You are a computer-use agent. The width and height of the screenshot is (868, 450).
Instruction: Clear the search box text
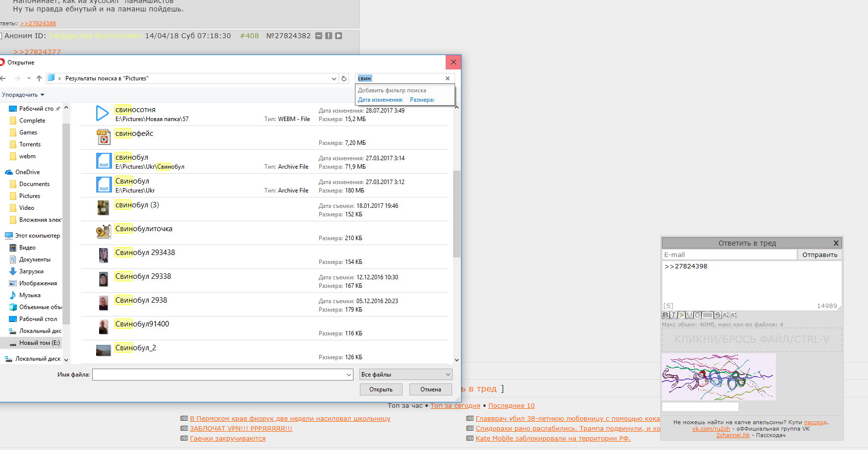tap(448, 78)
